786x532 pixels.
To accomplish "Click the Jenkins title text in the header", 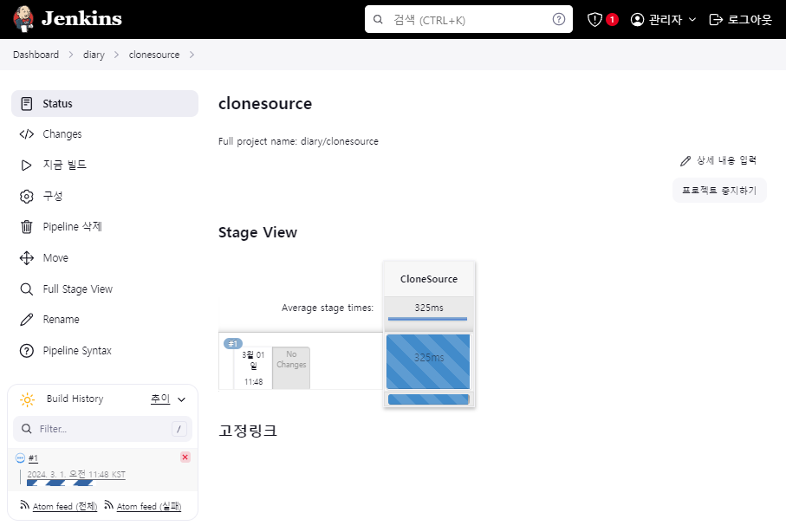I will [81, 19].
